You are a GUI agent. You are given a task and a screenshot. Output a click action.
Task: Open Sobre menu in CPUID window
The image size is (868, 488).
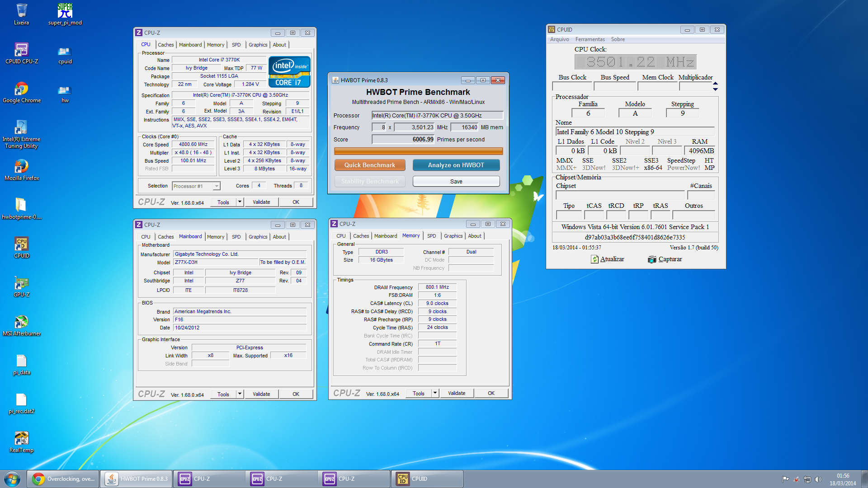click(x=618, y=39)
